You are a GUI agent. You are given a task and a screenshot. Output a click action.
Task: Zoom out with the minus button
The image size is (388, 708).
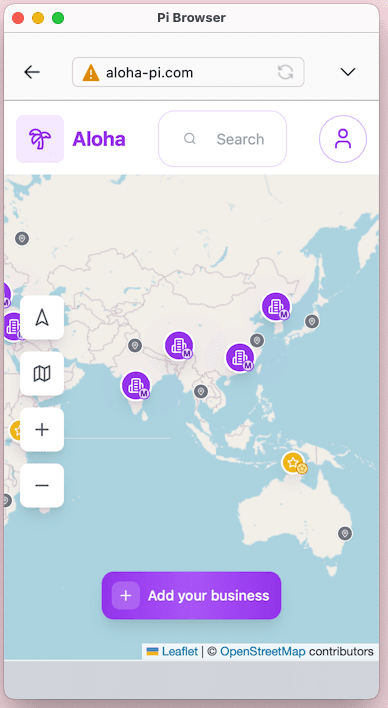point(42,485)
